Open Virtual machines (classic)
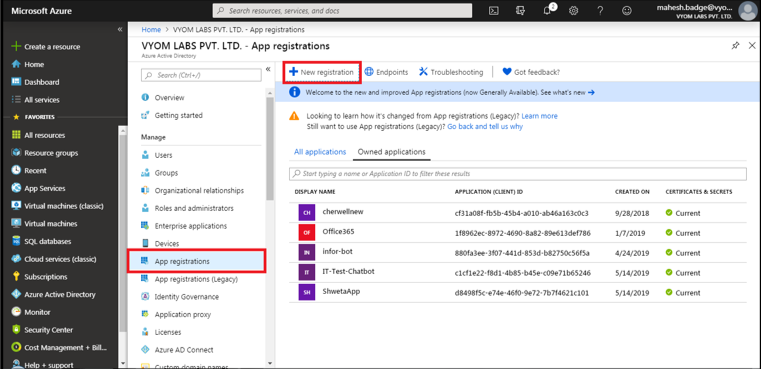Viewport: 761px width, 369px height. [58, 206]
